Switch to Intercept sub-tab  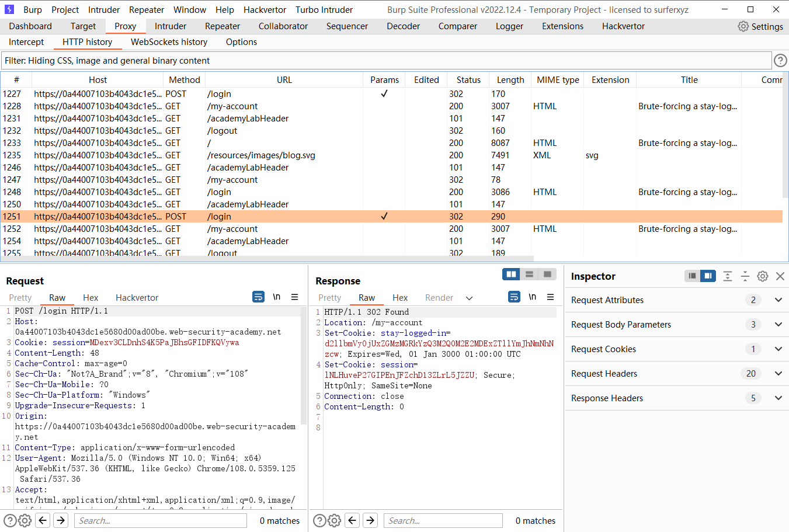(x=26, y=41)
